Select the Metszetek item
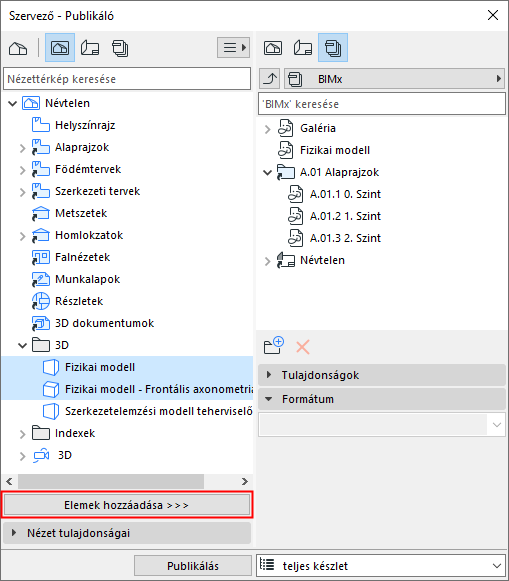The image size is (509, 581). click(x=81, y=213)
